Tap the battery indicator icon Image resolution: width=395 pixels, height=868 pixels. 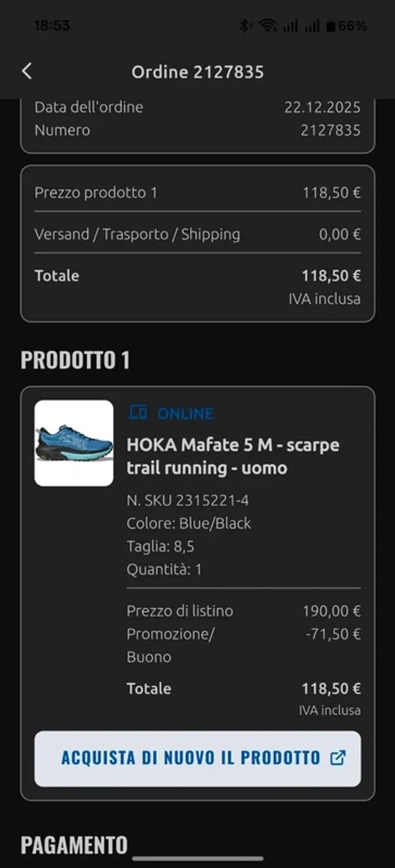(x=331, y=26)
